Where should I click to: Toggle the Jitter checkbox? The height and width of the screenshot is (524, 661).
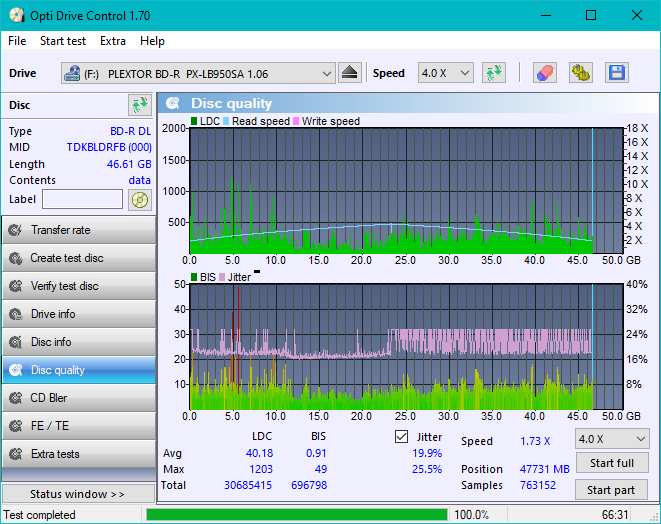click(x=401, y=437)
